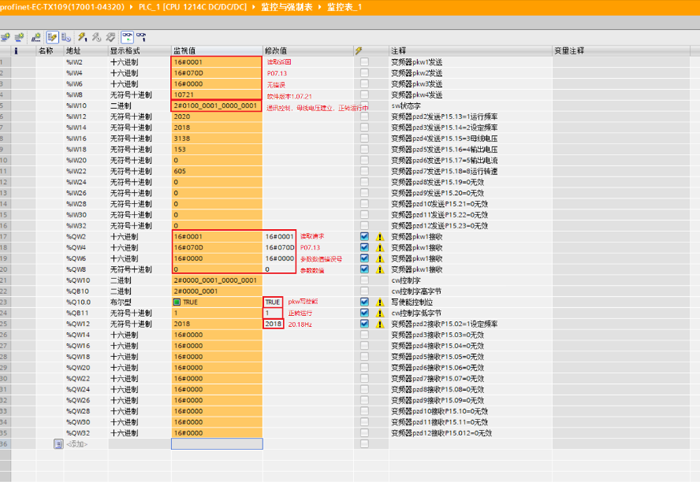Click the '监控与强制表' breadcrumb item

(x=297, y=7)
